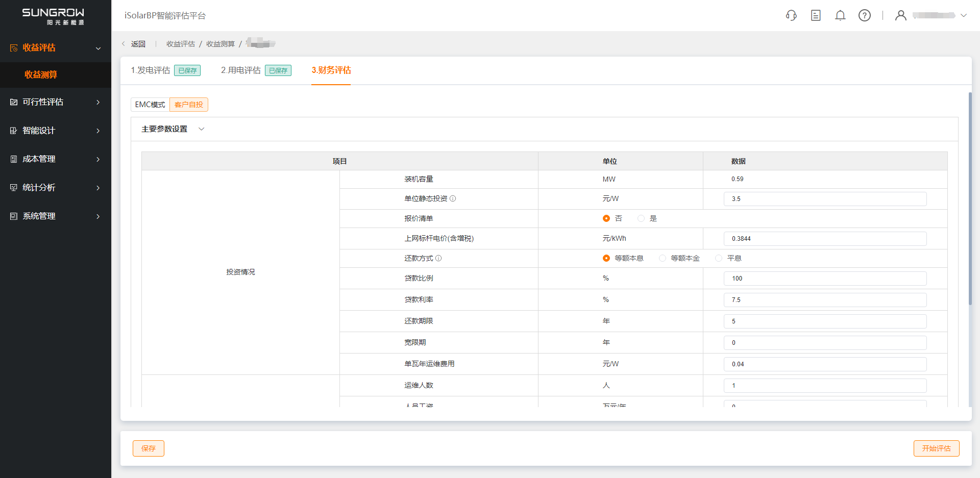Click info icon beside 还款方式
The height and width of the screenshot is (478, 980).
[438, 258]
